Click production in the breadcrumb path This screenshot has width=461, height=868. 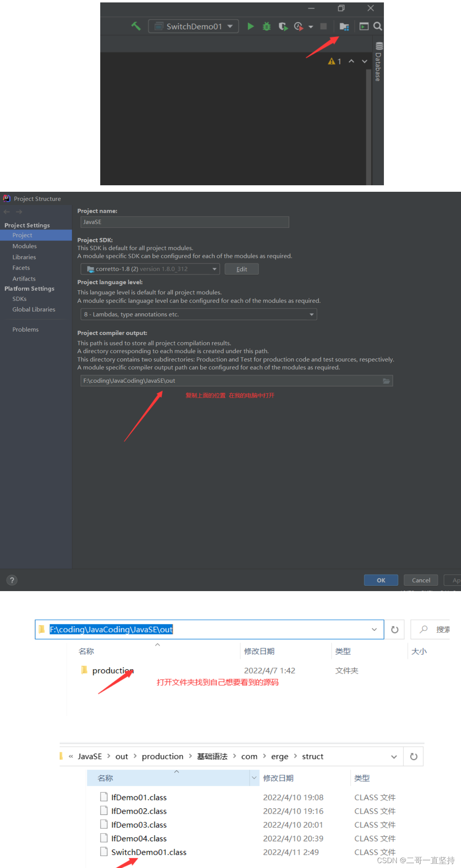pyautogui.click(x=162, y=756)
